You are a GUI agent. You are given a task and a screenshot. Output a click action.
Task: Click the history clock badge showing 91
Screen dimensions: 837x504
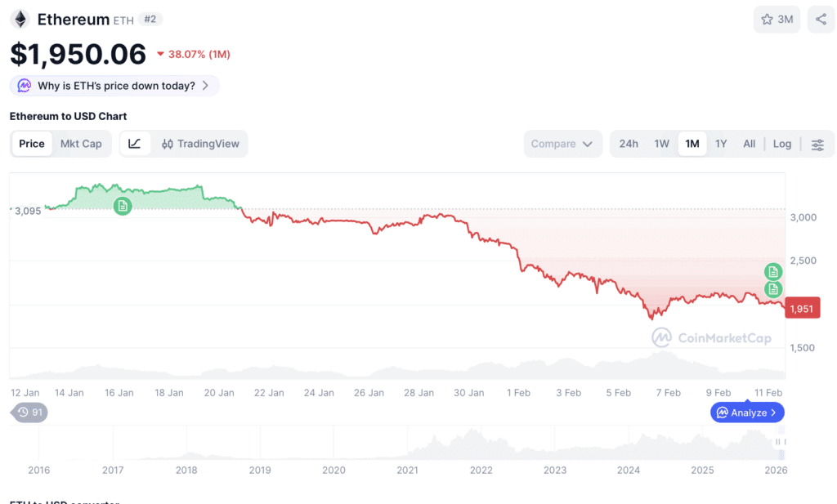pyautogui.click(x=29, y=413)
